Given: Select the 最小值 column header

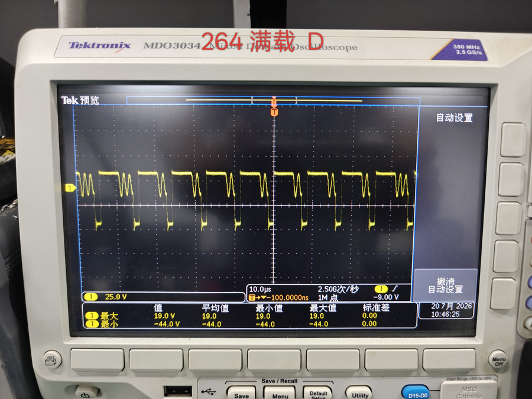Looking at the screenshot, I should click(x=269, y=308).
